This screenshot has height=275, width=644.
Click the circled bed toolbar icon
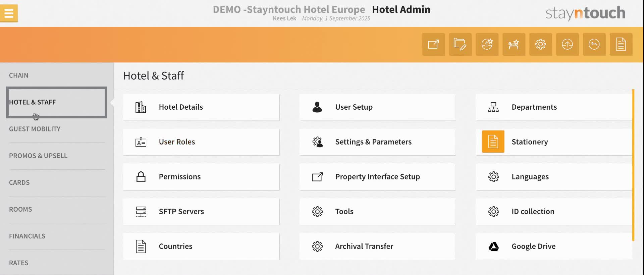(x=594, y=44)
